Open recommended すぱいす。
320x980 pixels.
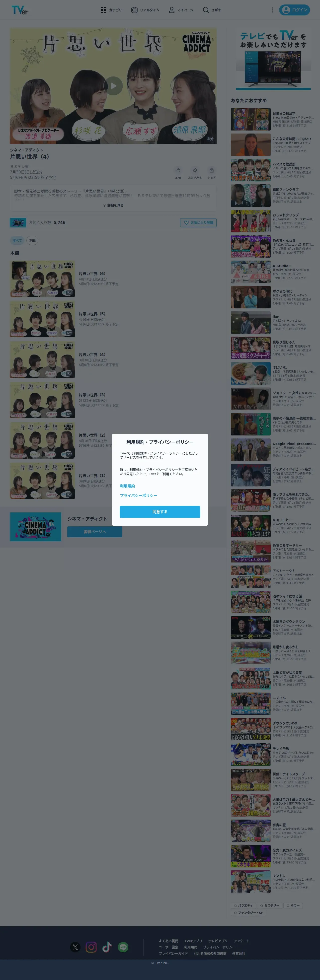[273, 373]
